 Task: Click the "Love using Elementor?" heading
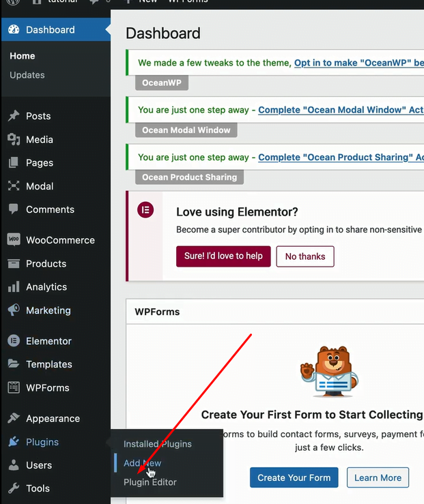tap(237, 212)
